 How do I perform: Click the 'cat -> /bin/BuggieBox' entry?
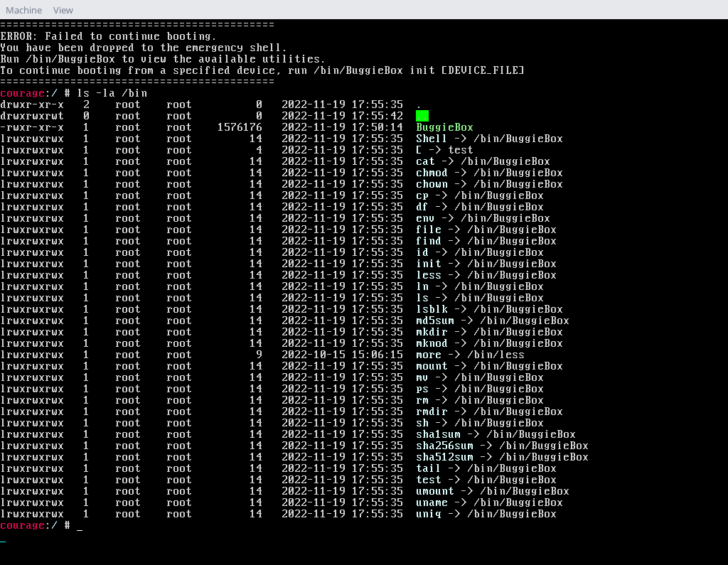click(x=483, y=161)
